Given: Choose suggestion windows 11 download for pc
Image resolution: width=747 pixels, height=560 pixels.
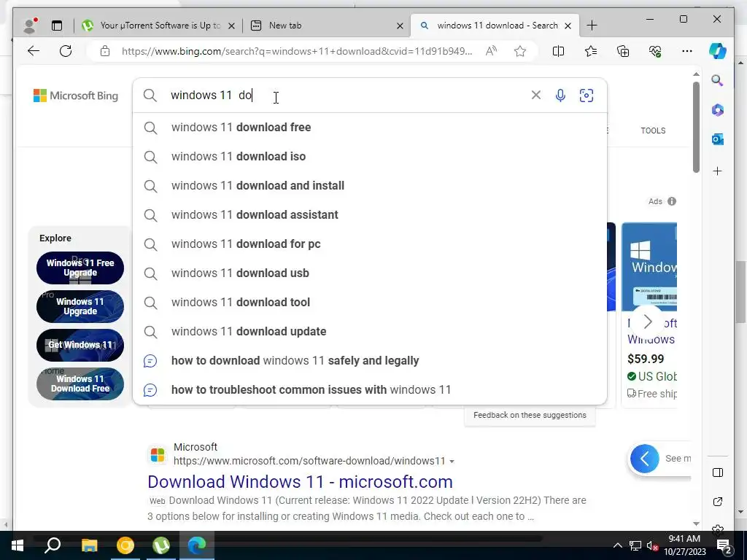Looking at the screenshot, I should pos(370,244).
